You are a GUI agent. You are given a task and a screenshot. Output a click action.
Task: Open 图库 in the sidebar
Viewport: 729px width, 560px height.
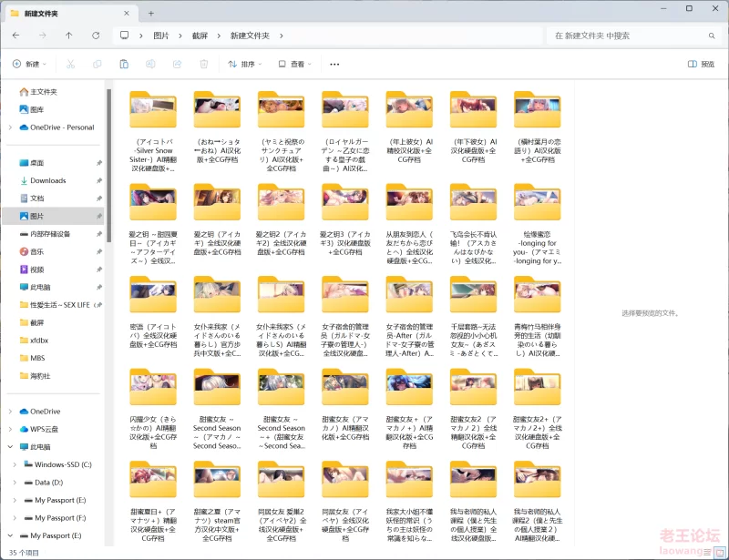click(32, 109)
